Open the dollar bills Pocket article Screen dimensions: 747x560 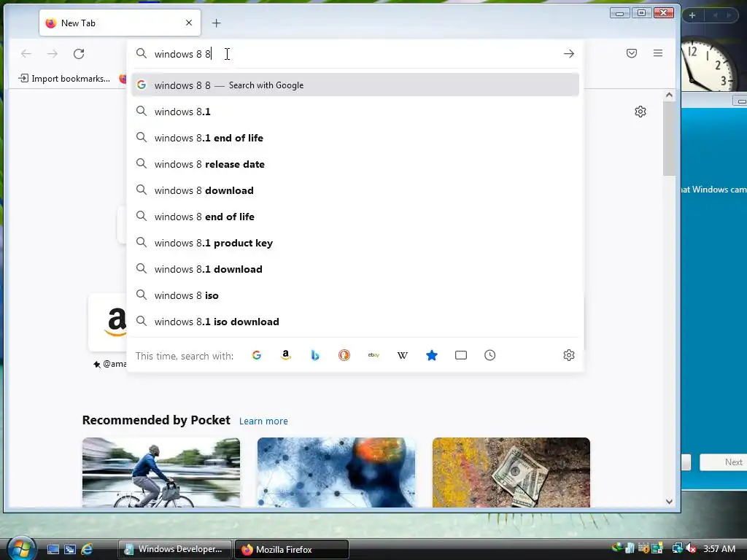511,472
